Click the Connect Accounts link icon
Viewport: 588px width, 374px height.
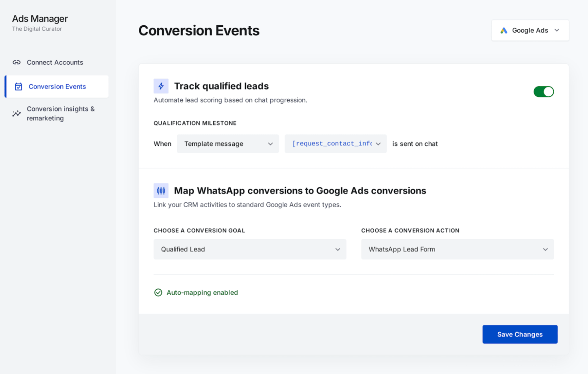point(17,62)
